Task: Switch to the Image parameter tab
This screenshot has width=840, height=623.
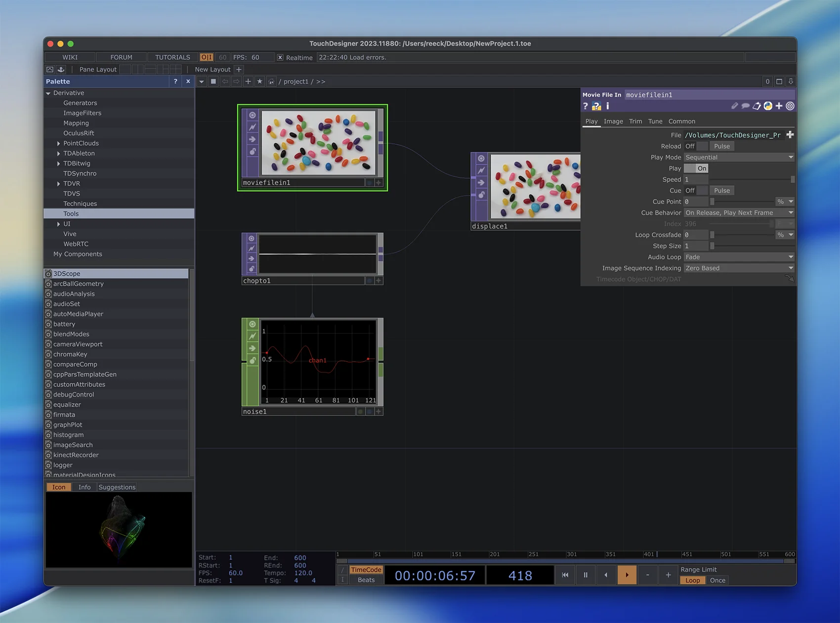Action: pos(613,121)
